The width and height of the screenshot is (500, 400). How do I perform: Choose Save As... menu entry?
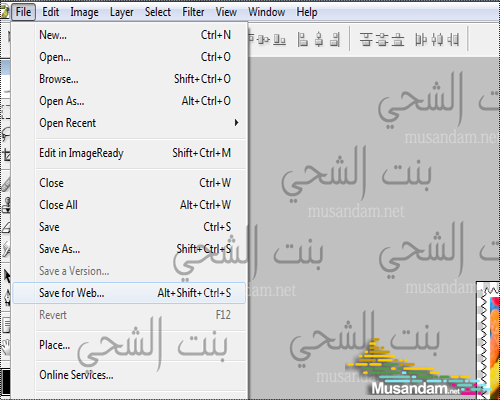tap(129, 249)
